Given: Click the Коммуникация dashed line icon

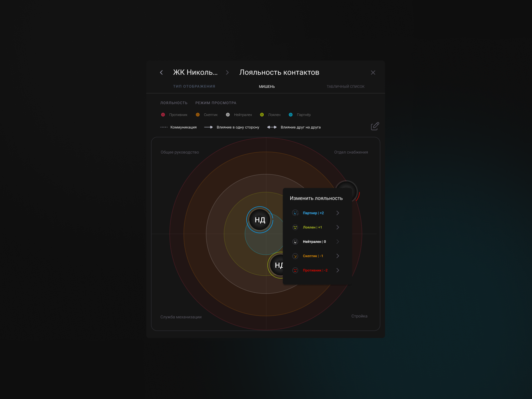Looking at the screenshot, I should click(x=164, y=127).
